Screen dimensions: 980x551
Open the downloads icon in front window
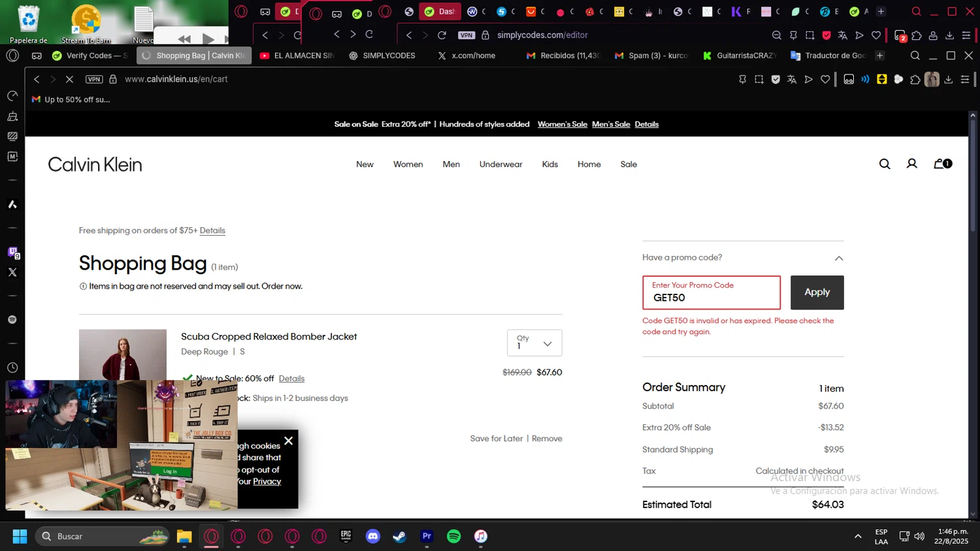[x=949, y=79]
